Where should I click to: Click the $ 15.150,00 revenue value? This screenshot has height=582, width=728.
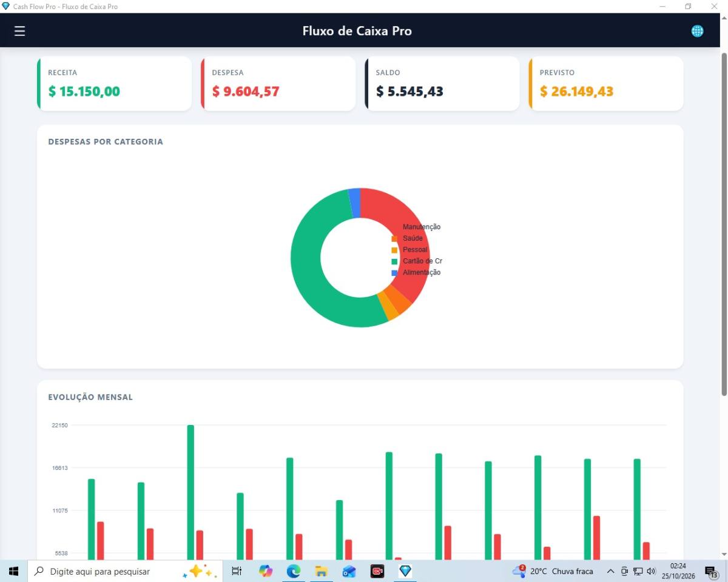click(x=84, y=92)
